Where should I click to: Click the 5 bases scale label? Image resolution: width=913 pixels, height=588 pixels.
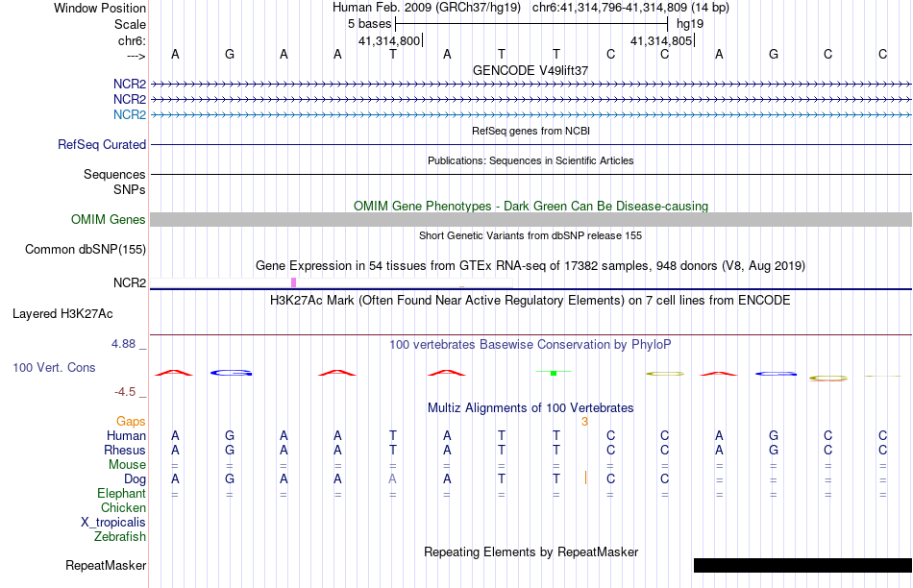370,24
